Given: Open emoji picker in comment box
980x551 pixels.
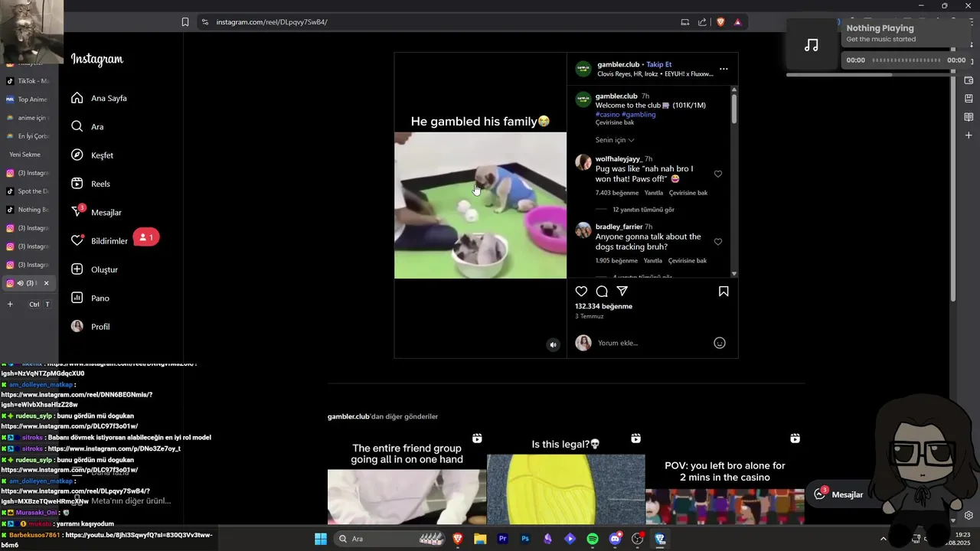Looking at the screenshot, I should pos(720,343).
